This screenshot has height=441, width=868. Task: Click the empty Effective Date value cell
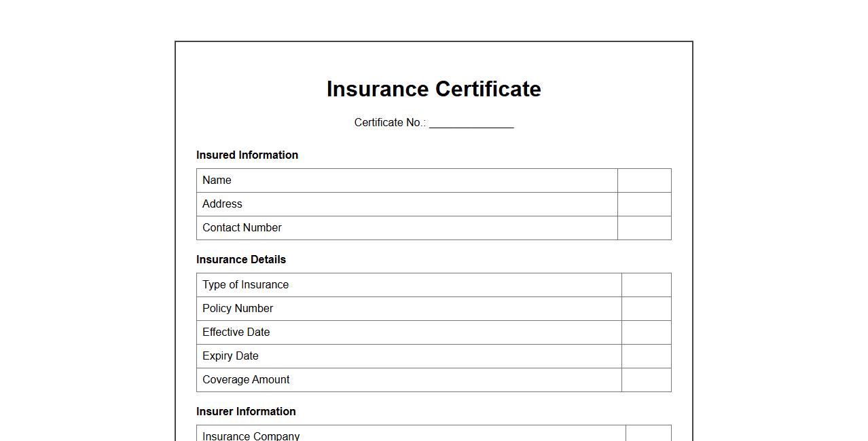pos(646,332)
